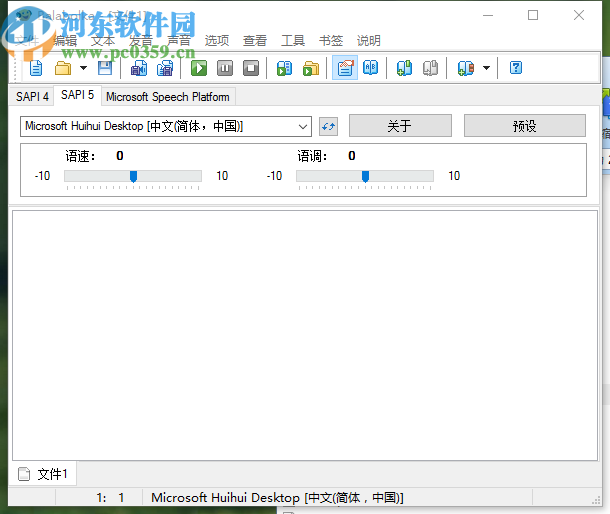Read file aloud with folder-play icon
The height and width of the screenshot is (514, 610).
pos(311,68)
